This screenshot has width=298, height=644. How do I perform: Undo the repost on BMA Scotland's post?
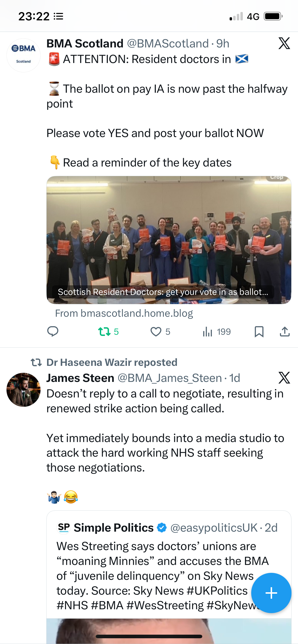pyautogui.click(x=108, y=332)
